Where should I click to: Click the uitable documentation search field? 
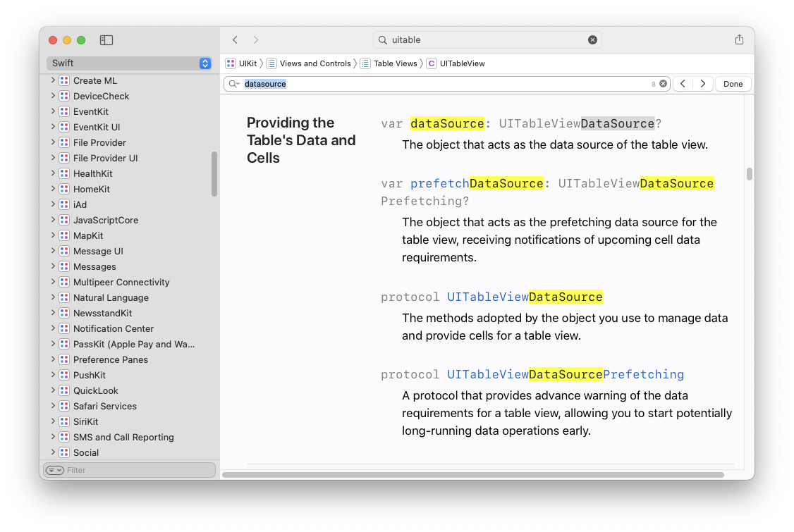[x=487, y=40]
